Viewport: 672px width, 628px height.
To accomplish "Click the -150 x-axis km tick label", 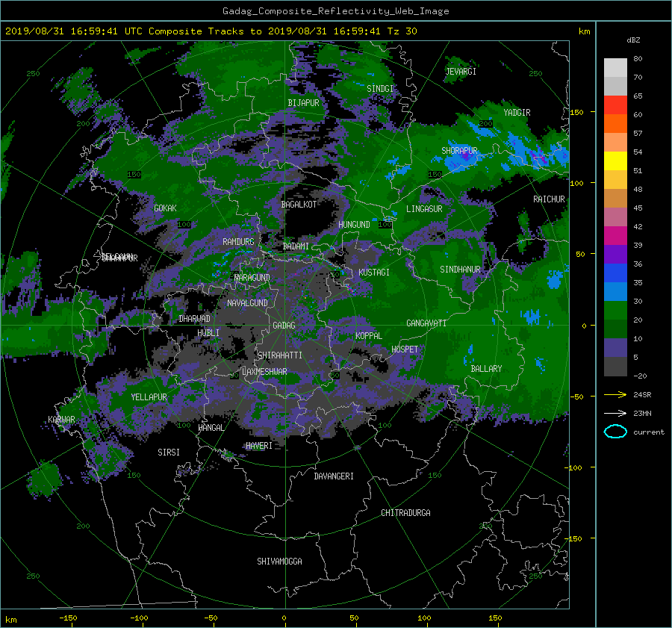I will tap(68, 618).
